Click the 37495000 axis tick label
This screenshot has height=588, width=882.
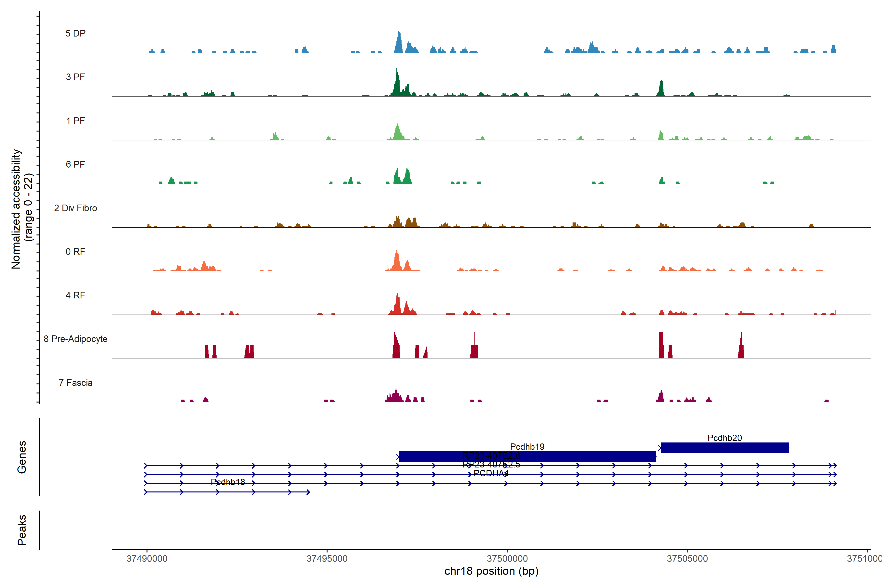[x=327, y=559]
